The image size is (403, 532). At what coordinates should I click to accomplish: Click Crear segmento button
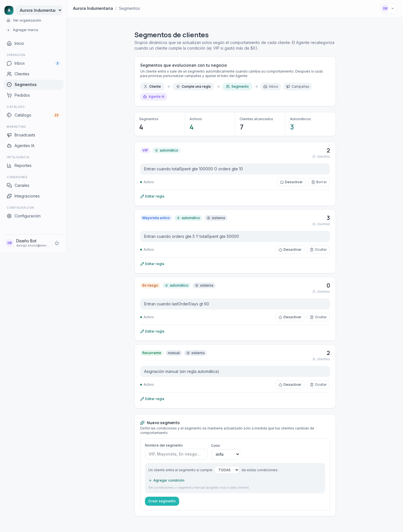162,501
